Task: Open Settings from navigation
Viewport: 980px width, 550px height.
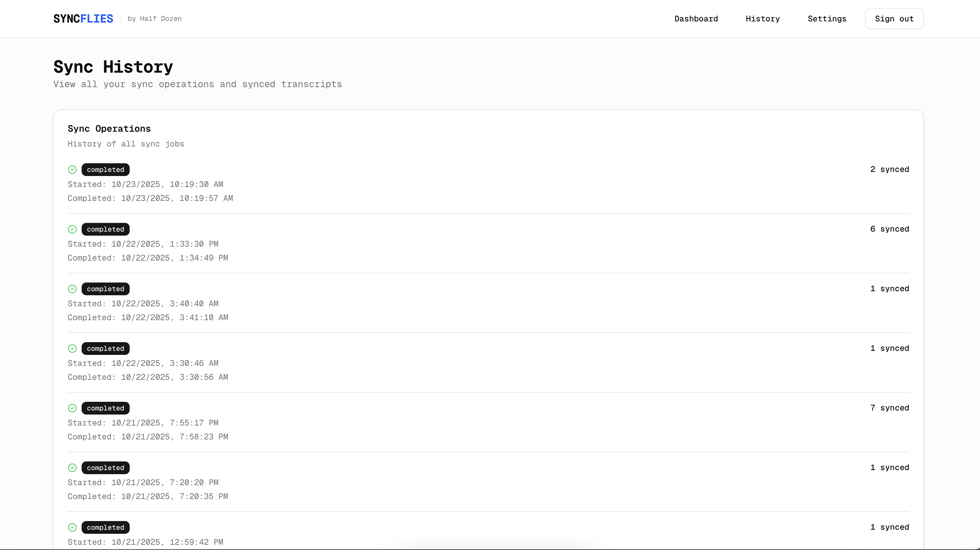Action: pos(827,19)
